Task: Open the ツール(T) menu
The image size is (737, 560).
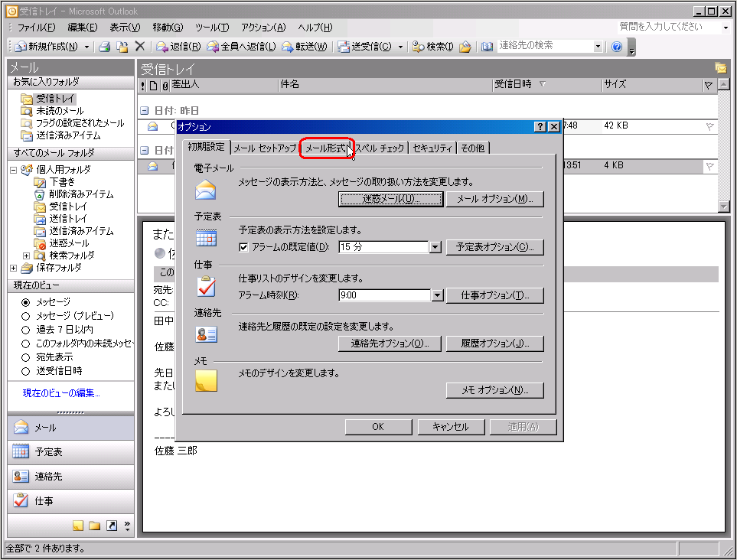Action: tap(212, 28)
